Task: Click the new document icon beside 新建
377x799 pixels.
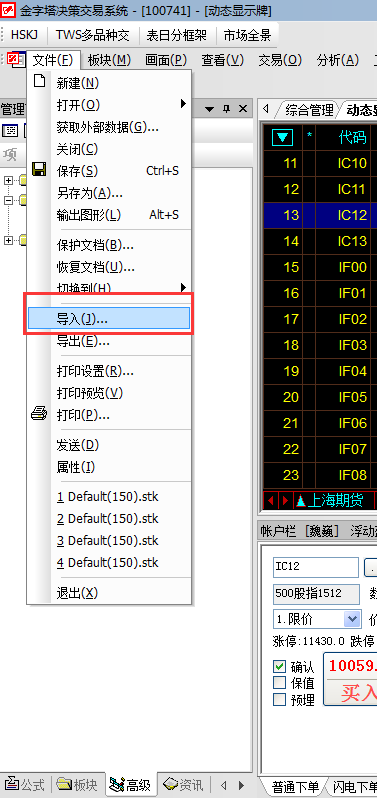Action: pyautogui.click(x=39, y=82)
